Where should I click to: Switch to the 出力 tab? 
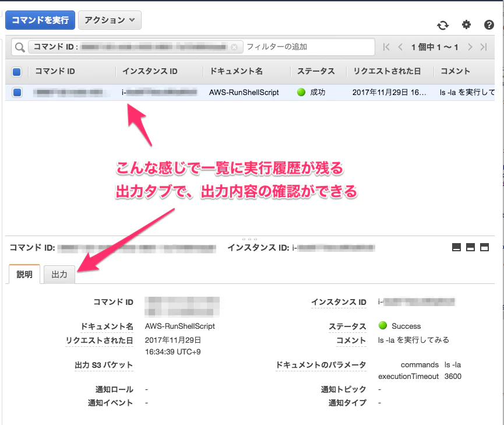click(x=59, y=275)
